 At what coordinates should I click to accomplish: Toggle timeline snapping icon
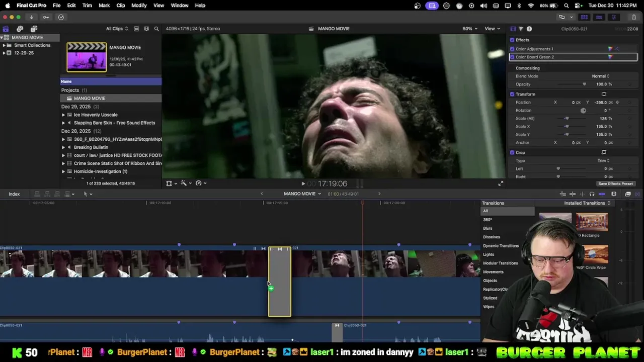click(x=602, y=194)
